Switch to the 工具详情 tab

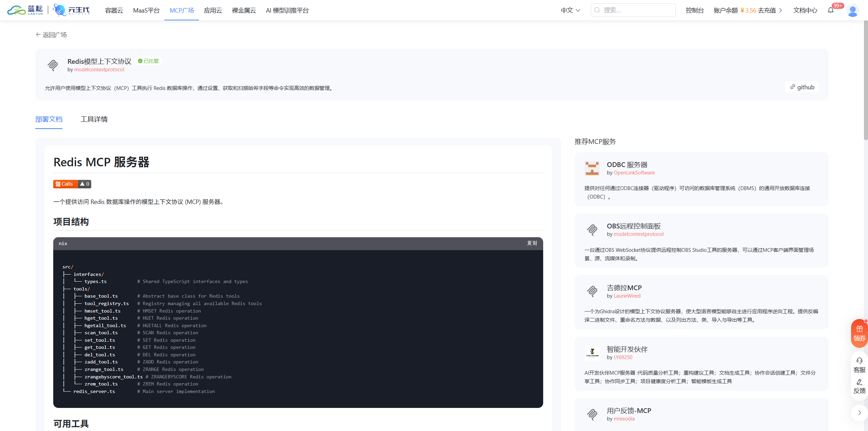coord(94,119)
